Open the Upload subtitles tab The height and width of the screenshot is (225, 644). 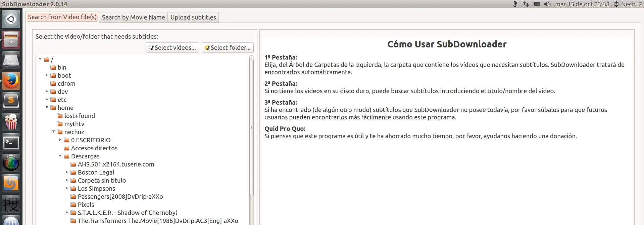(193, 17)
